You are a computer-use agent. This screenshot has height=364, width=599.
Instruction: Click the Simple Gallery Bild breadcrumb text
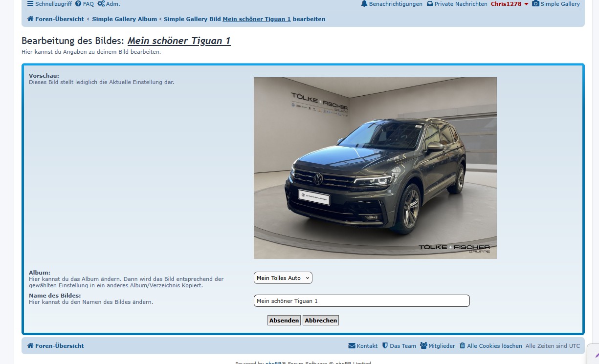point(192,19)
